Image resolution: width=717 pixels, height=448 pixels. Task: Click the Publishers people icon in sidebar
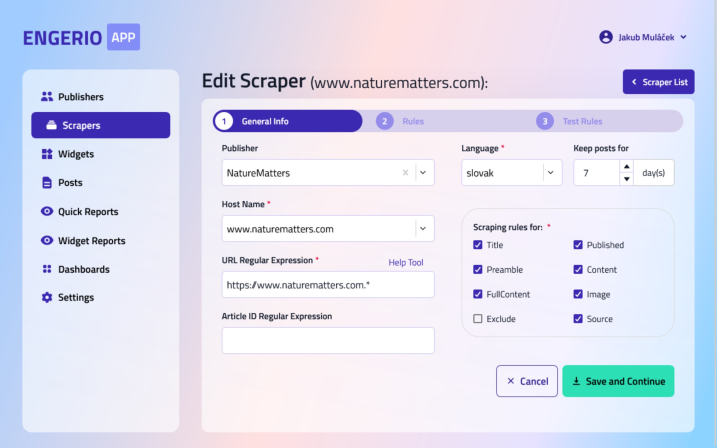pos(47,96)
